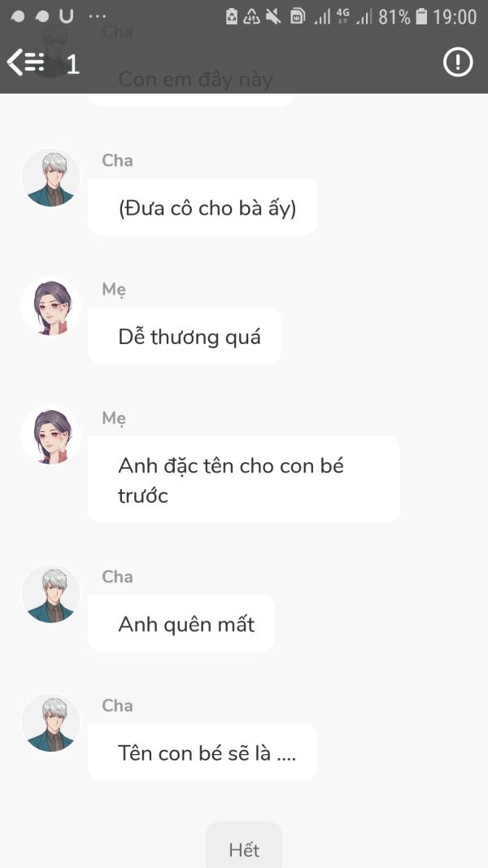The width and height of the screenshot is (488, 868).
Task: Select "Anh đặc tên cho con bé trước" bubble
Action: click(x=243, y=479)
